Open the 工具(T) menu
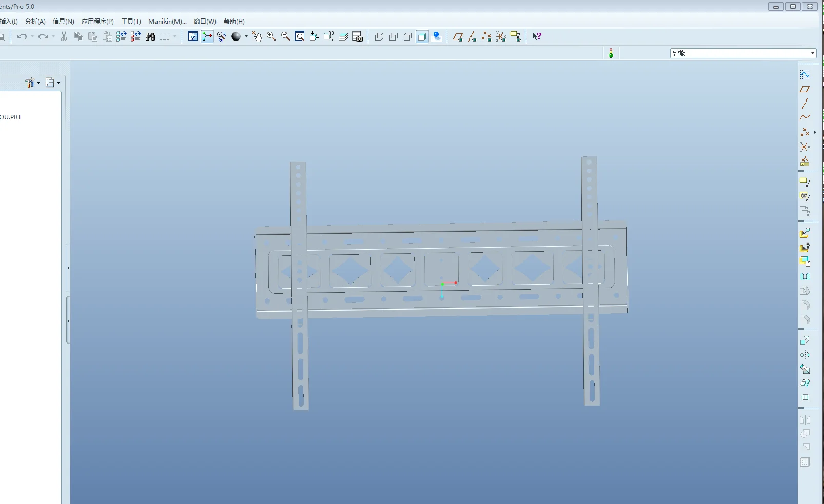This screenshot has height=504, width=824. click(131, 22)
